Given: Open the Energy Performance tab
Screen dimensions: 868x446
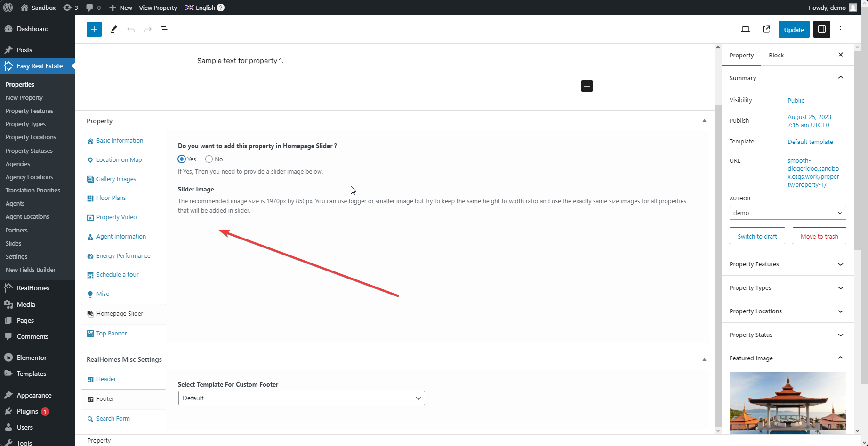Looking at the screenshot, I should coord(123,255).
